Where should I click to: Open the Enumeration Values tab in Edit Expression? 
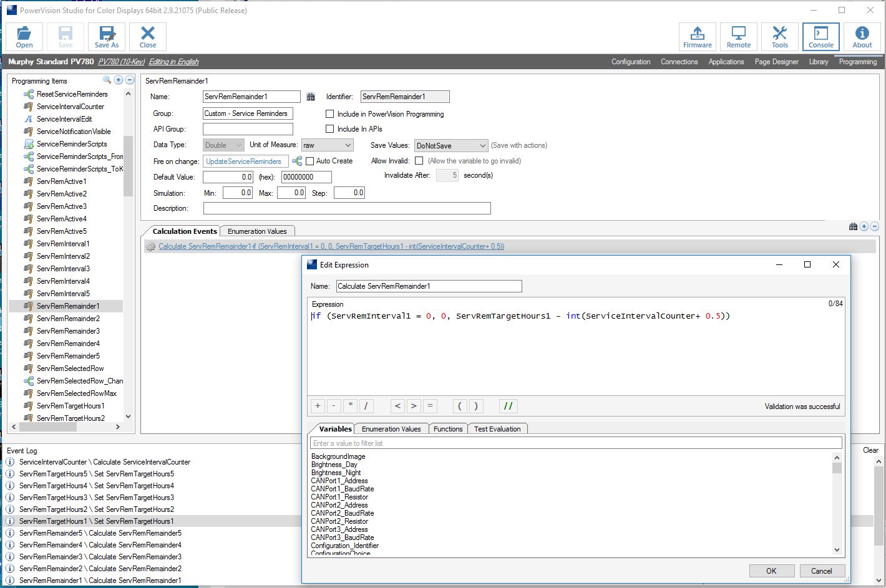coord(391,429)
